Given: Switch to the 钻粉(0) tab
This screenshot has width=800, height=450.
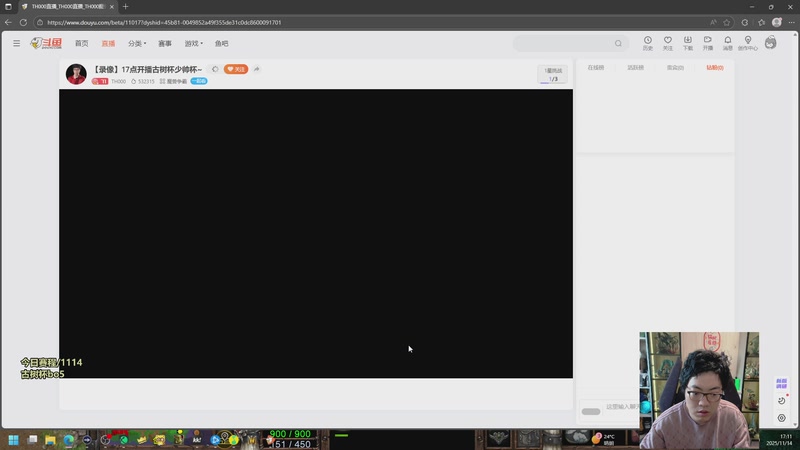Looking at the screenshot, I should pyautogui.click(x=715, y=67).
